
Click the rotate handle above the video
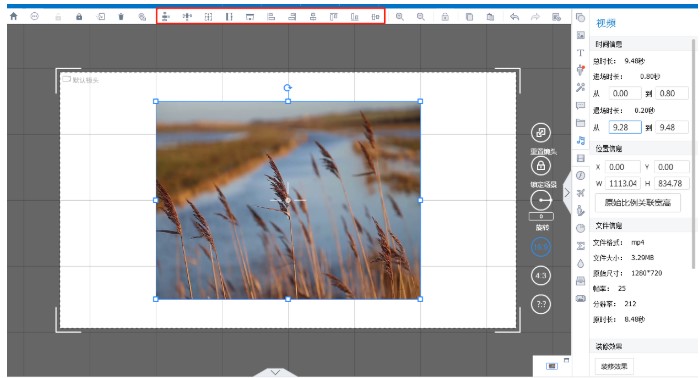coord(288,88)
